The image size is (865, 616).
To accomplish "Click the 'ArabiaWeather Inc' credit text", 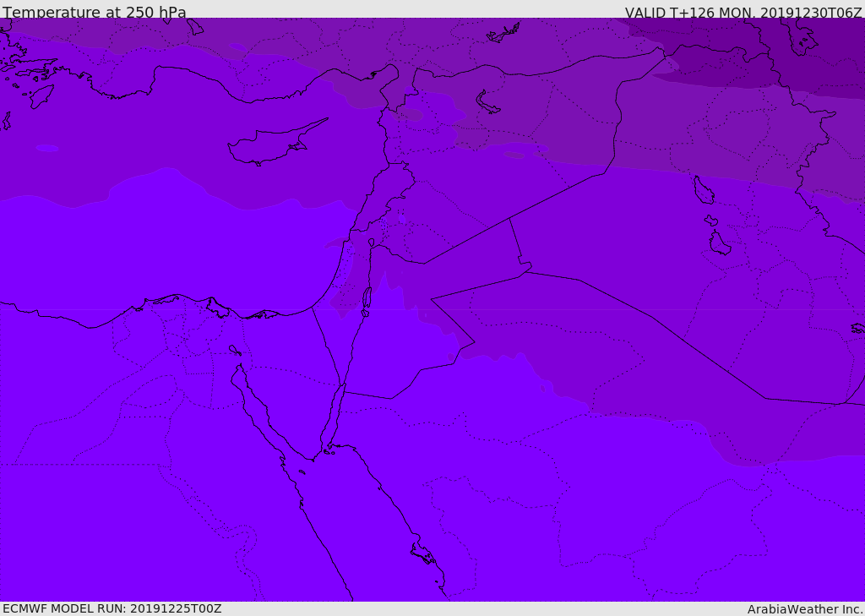I will (x=804, y=609).
